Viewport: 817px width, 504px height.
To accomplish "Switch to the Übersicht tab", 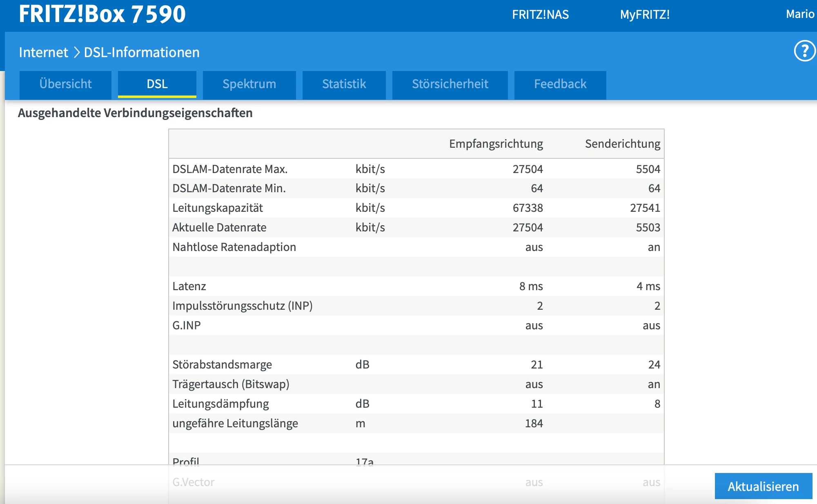I will [x=65, y=84].
